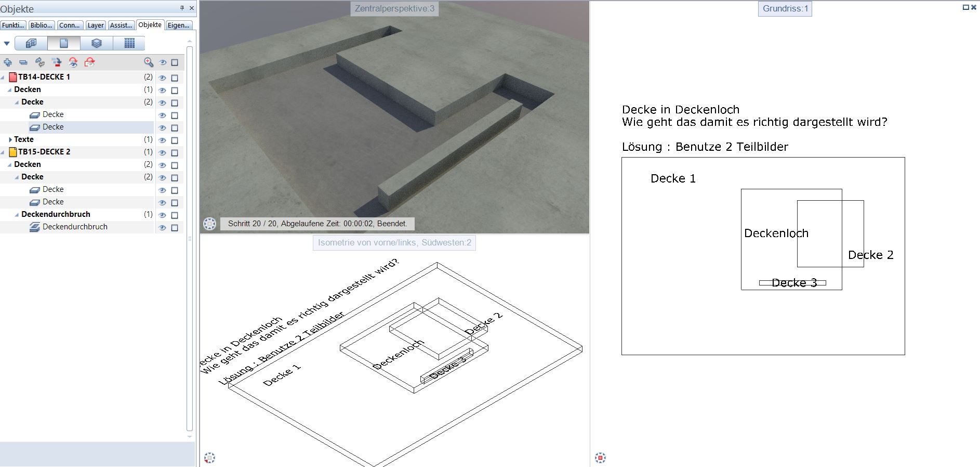Select the sort by layer stack icon

97,43
